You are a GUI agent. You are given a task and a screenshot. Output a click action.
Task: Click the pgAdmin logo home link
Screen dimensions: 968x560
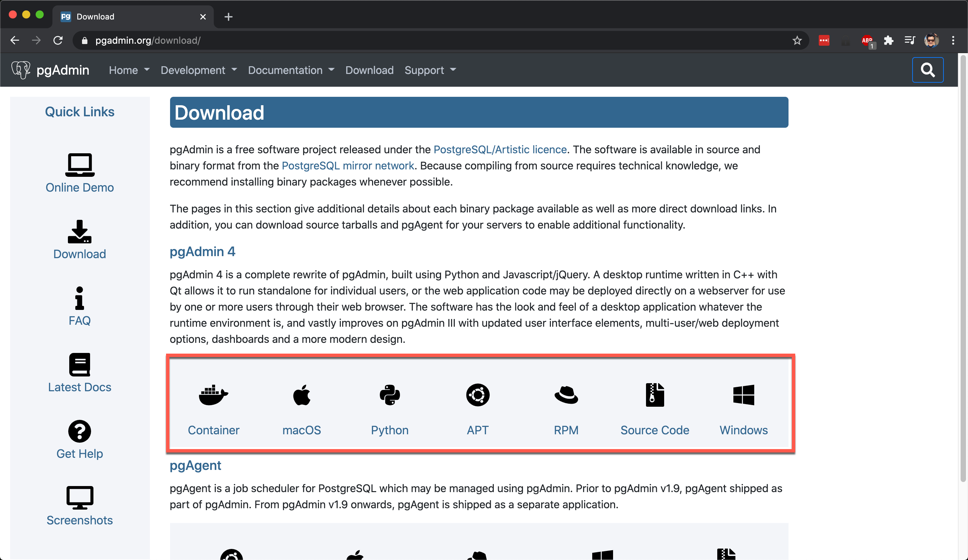click(x=50, y=70)
